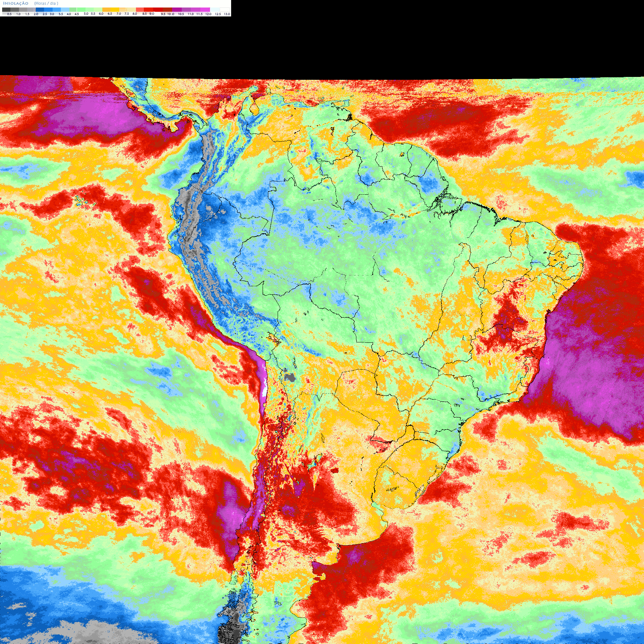This screenshot has width=644, height=644.
Task: Click the 10.5 legend value
Action: [181, 14]
